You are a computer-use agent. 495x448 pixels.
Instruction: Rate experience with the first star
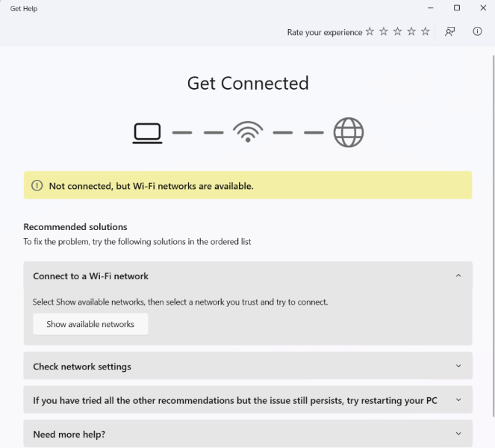pyautogui.click(x=370, y=31)
